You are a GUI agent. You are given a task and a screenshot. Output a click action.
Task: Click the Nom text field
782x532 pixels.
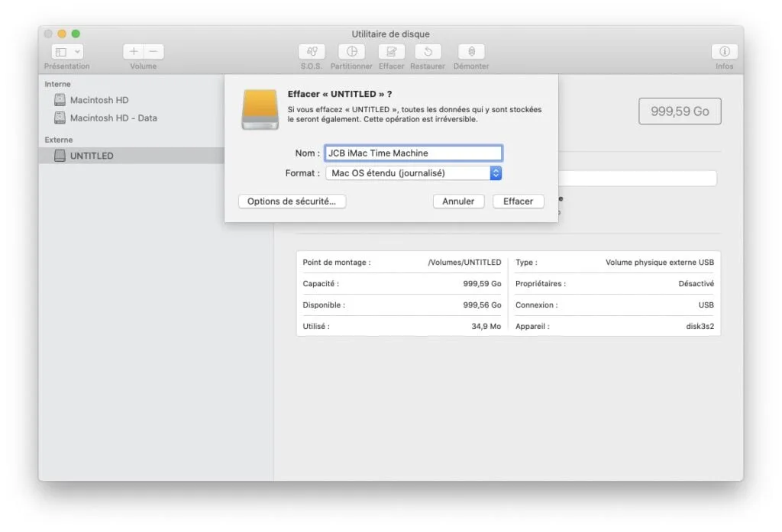(x=413, y=153)
